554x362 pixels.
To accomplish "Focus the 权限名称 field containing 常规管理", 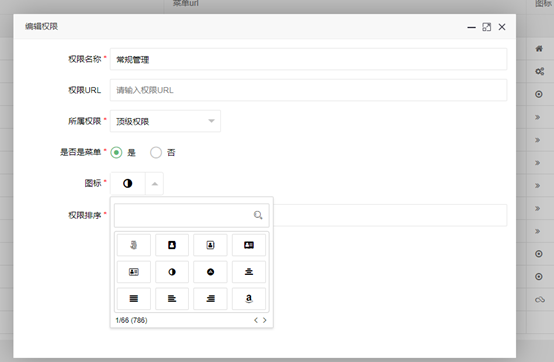I will tap(308, 59).
